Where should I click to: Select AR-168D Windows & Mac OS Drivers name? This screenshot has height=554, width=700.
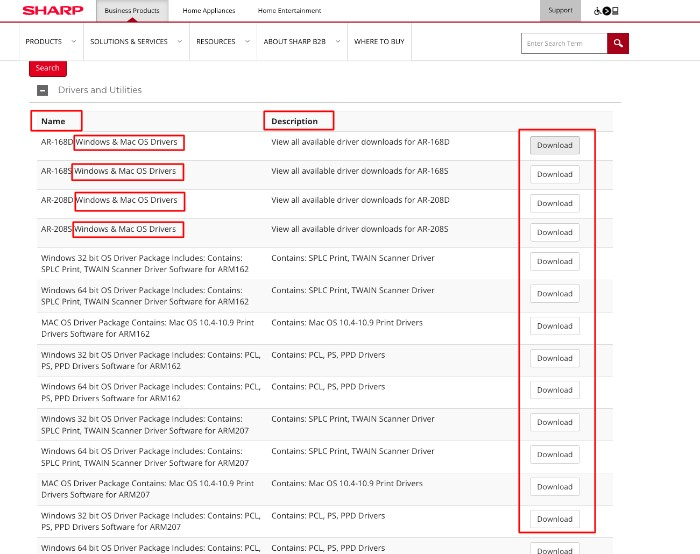[x=109, y=142]
